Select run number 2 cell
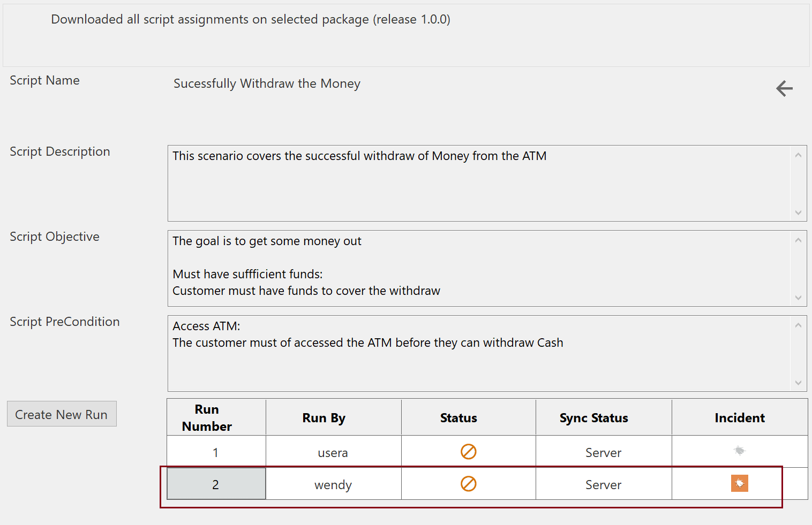 pos(216,484)
